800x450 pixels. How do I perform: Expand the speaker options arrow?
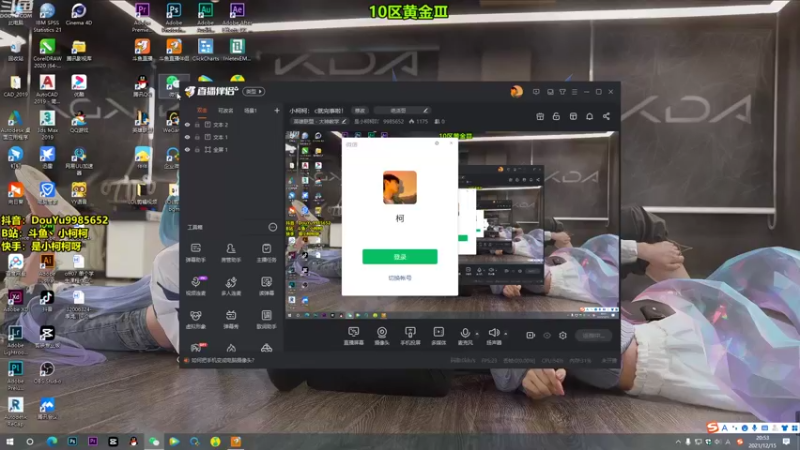[x=506, y=334]
